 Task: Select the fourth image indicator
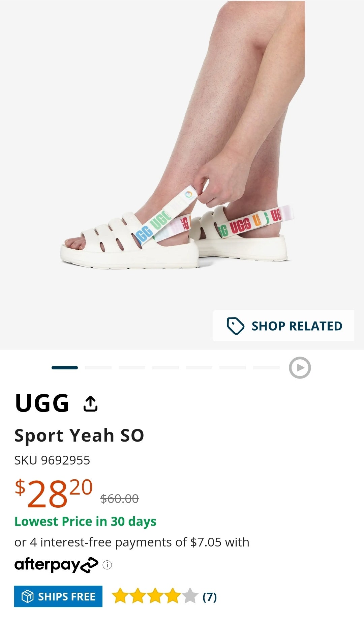pos(165,368)
